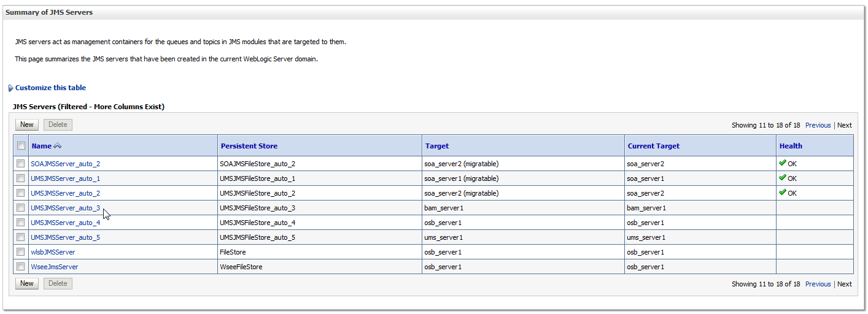Image resolution: width=868 pixels, height=314 pixels.
Task: Click green OK check icon for SOAJMSServer_auto_2
Action: pos(783,163)
